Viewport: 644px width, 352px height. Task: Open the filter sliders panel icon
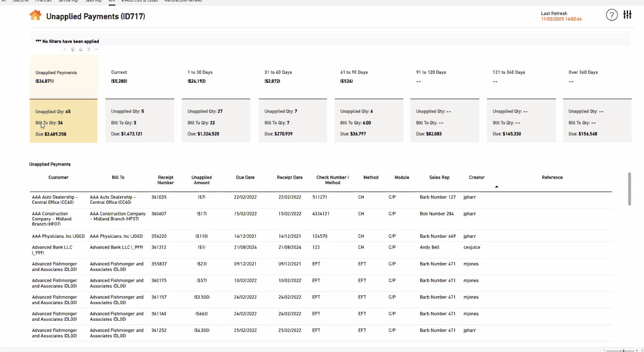point(627,15)
